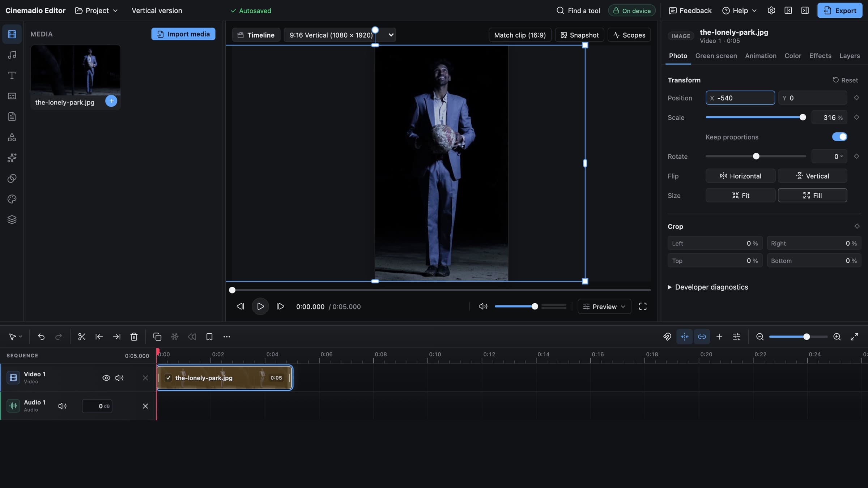Image resolution: width=868 pixels, height=488 pixels.
Task: Switch to the Green screen tab
Action: pos(716,56)
